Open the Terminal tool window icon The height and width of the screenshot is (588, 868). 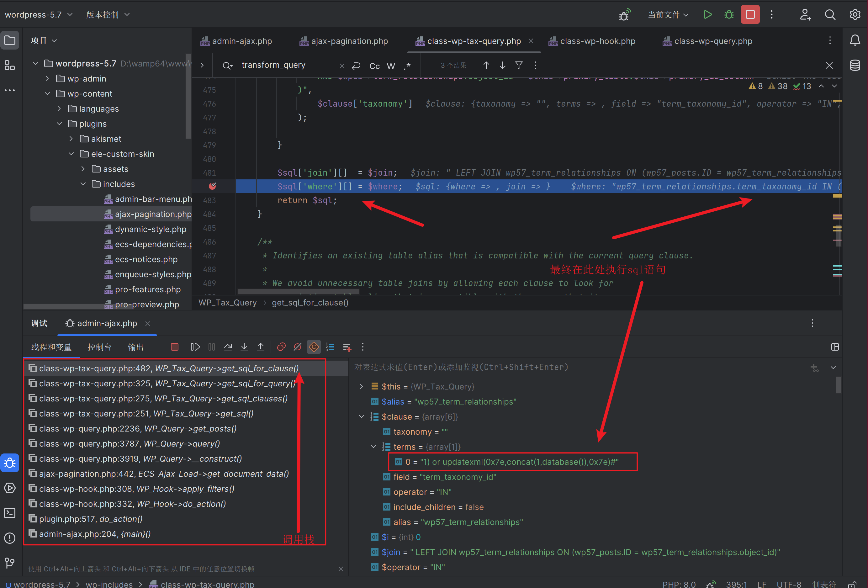click(10, 513)
